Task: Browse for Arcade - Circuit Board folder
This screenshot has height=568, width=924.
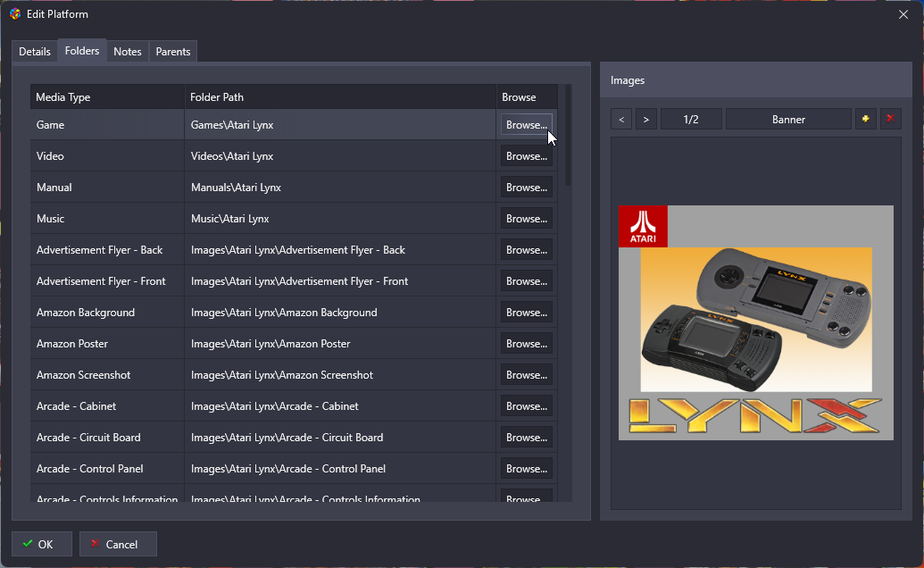Action: (526, 438)
